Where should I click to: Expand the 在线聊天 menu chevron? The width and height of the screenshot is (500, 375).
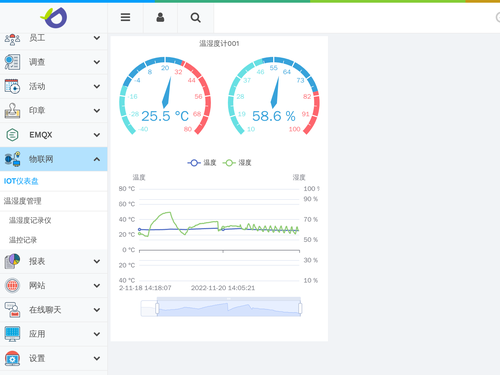[97, 310]
